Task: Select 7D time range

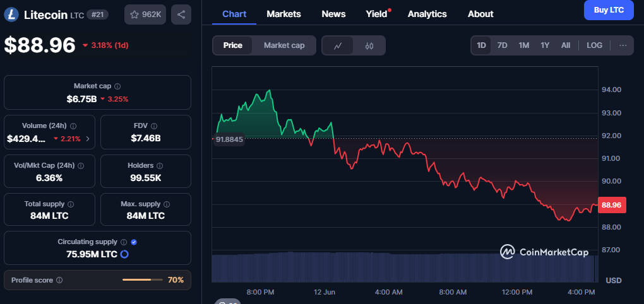Action: [x=503, y=45]
